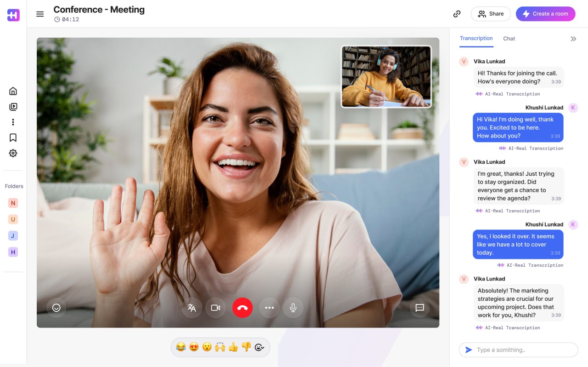
Task: Switch to the Chat tab
Action: [x=509, y=39]
